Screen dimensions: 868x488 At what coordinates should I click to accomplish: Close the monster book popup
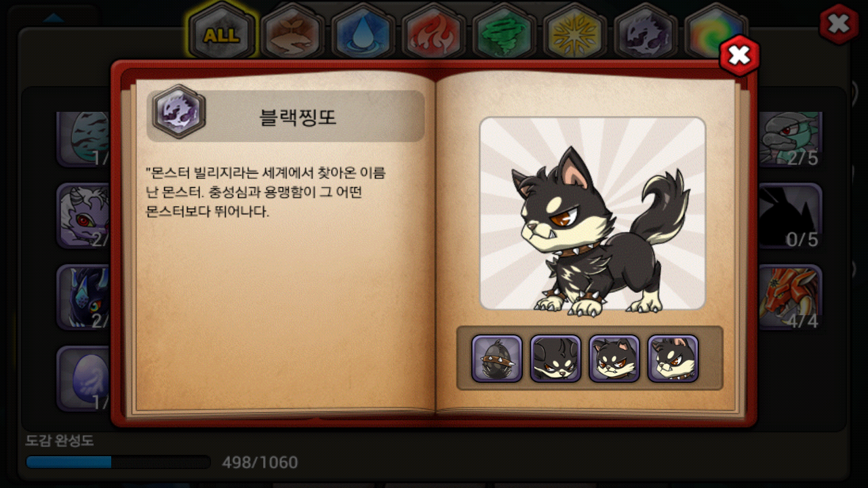(x=739, y=55)
